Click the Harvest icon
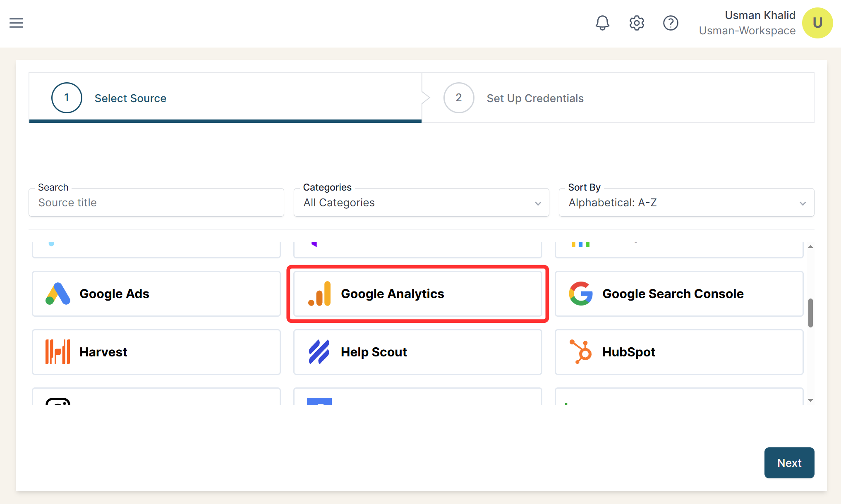 tap(57, 352)
